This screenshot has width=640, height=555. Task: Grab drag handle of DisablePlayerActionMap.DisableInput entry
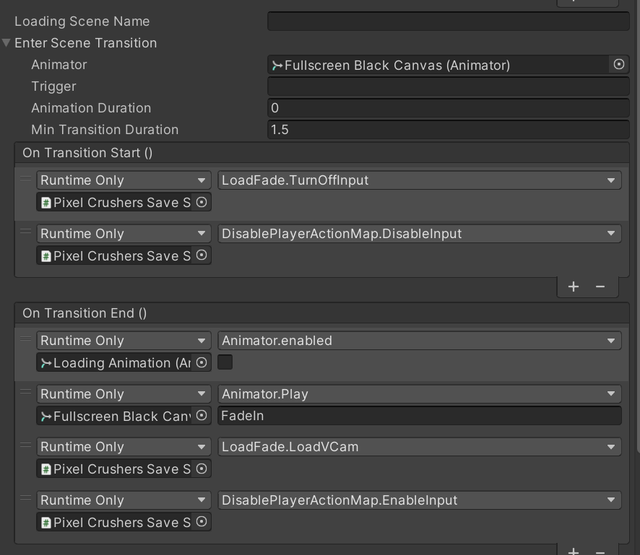(x=26, y=231)
